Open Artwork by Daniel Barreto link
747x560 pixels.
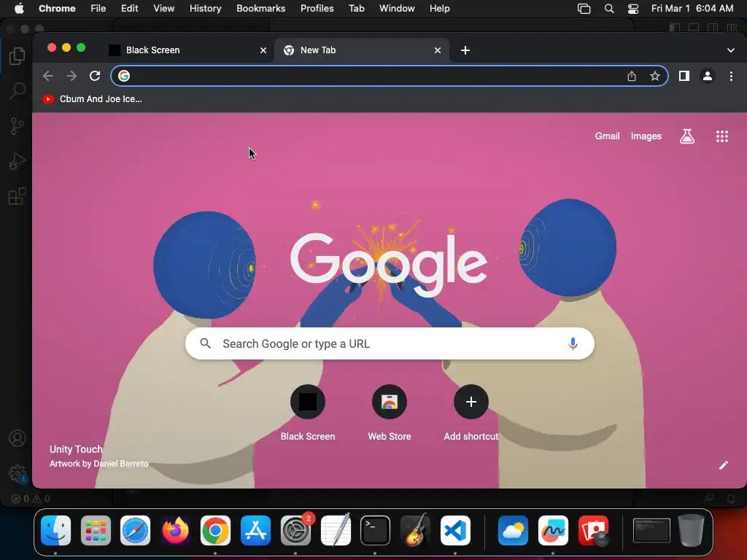pyautogui.click(x=98, y=463)
